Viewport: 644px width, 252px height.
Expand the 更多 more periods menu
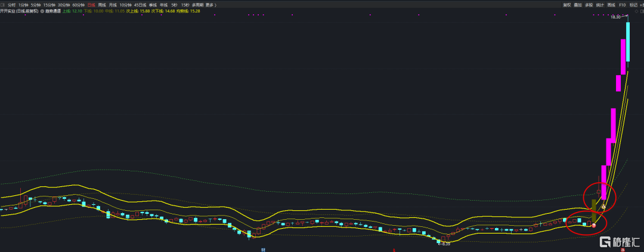[x=210, y=5]
